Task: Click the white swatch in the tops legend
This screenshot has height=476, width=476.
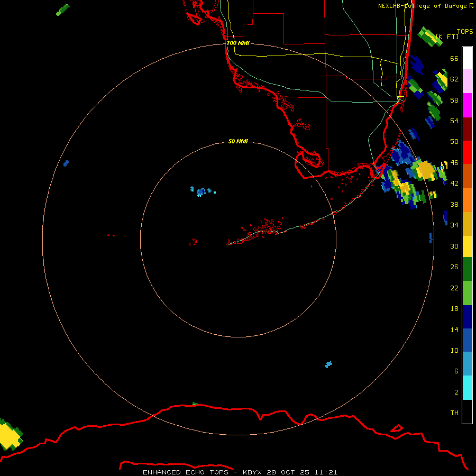Action: click(x=467, y=58)
